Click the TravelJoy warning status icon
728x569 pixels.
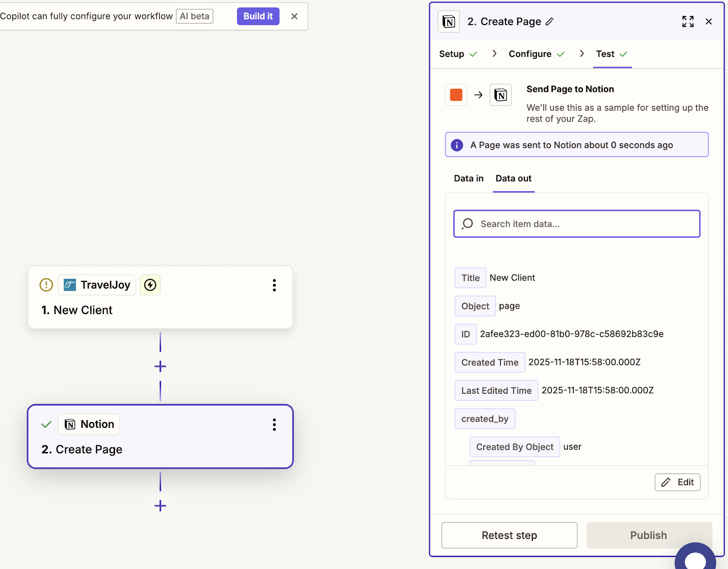tap(46, 285)
